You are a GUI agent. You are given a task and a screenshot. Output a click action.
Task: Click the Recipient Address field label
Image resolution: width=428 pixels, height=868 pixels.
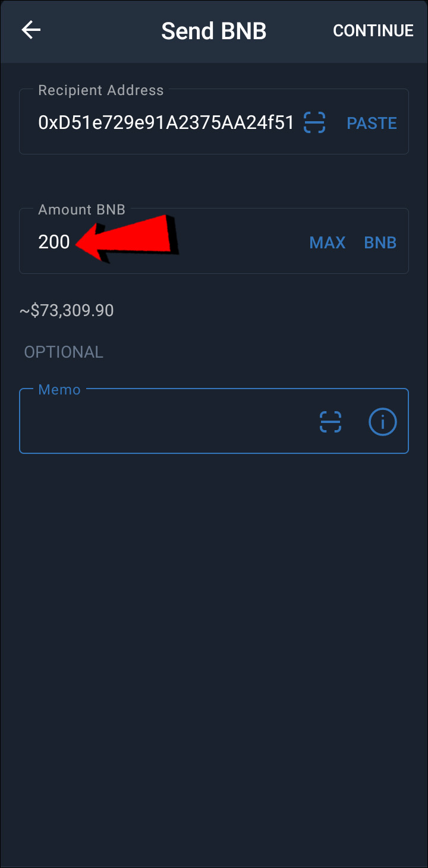pos(100,90)
